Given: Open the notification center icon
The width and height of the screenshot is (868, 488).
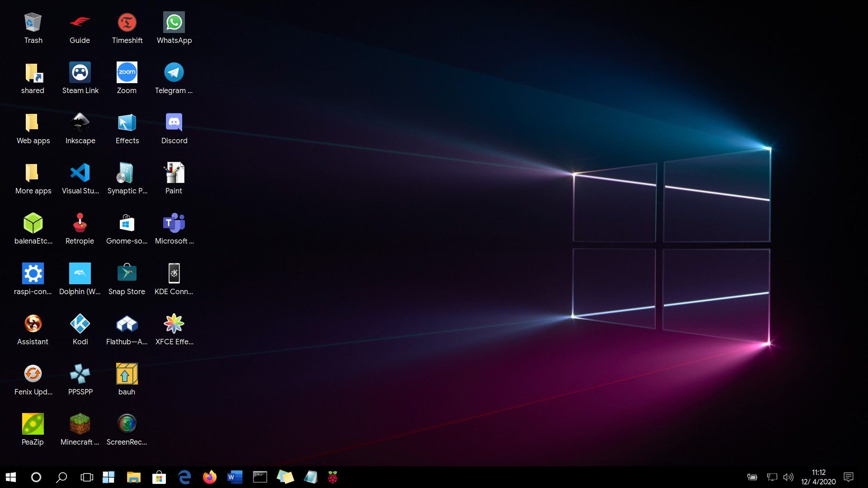Looking at the screenshot, I should click(849, 477).
